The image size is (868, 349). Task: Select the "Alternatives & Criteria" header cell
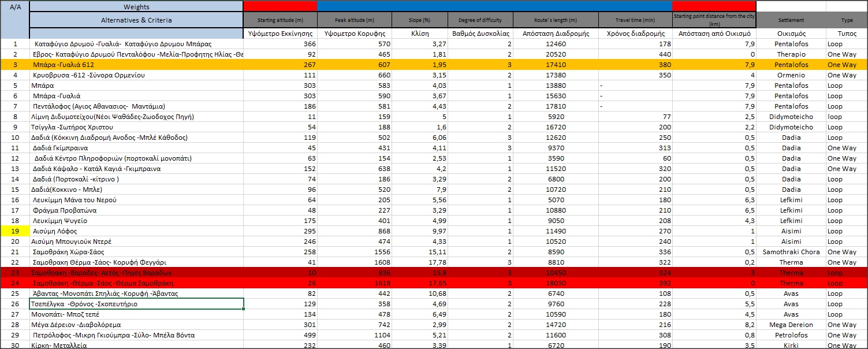point(136,20)
